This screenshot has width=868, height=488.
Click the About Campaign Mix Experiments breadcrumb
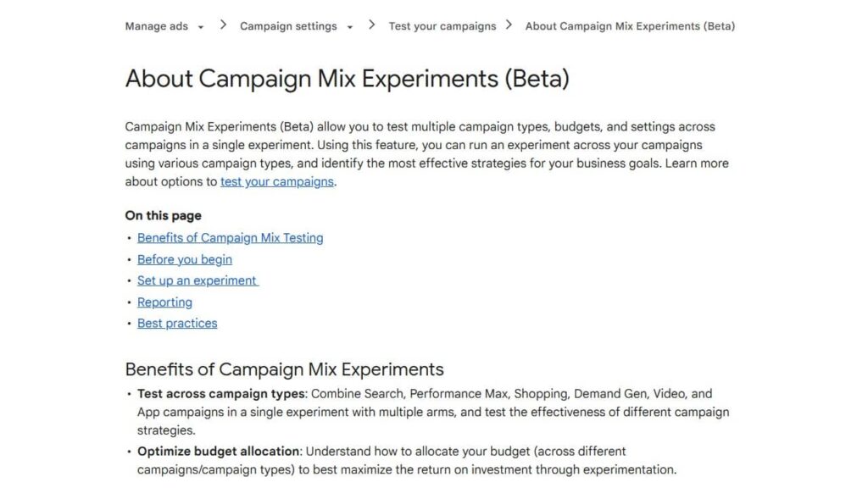(x=630, y=26)
